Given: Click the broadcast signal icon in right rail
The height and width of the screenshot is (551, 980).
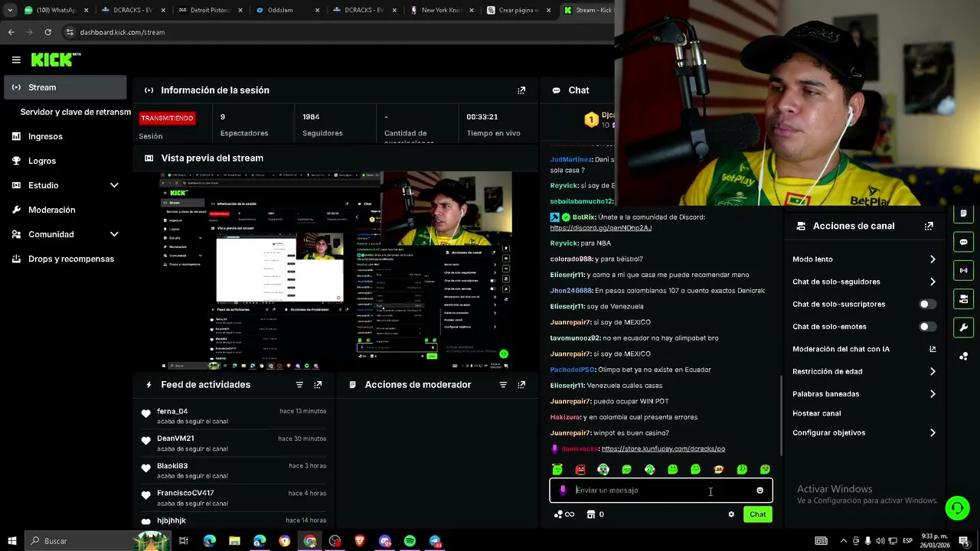Looking at the screenshot, I should coord(963,270).
